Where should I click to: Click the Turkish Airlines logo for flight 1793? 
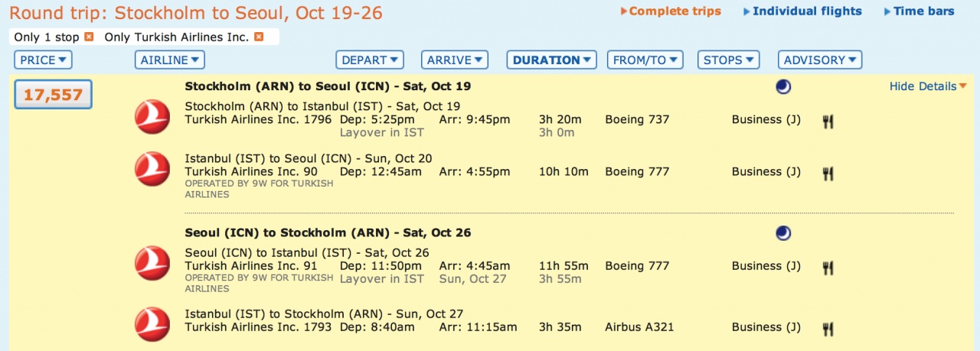pyautogui.click(x=152, y=324)
